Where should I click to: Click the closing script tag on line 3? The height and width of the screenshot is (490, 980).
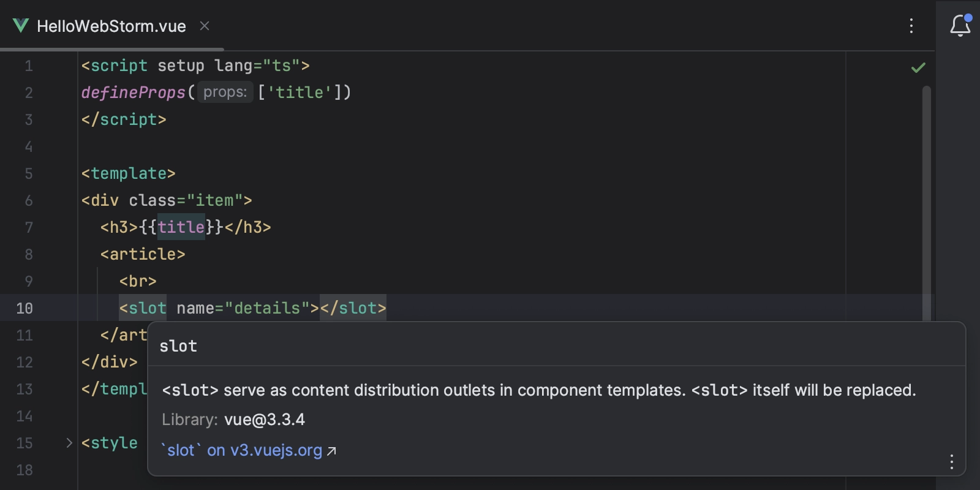[124, 119]
